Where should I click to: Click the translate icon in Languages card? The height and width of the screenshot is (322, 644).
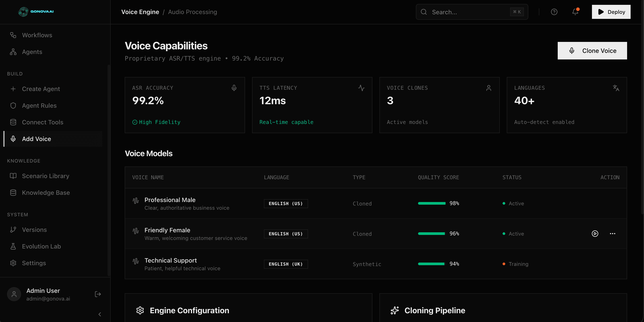(616, 88)
